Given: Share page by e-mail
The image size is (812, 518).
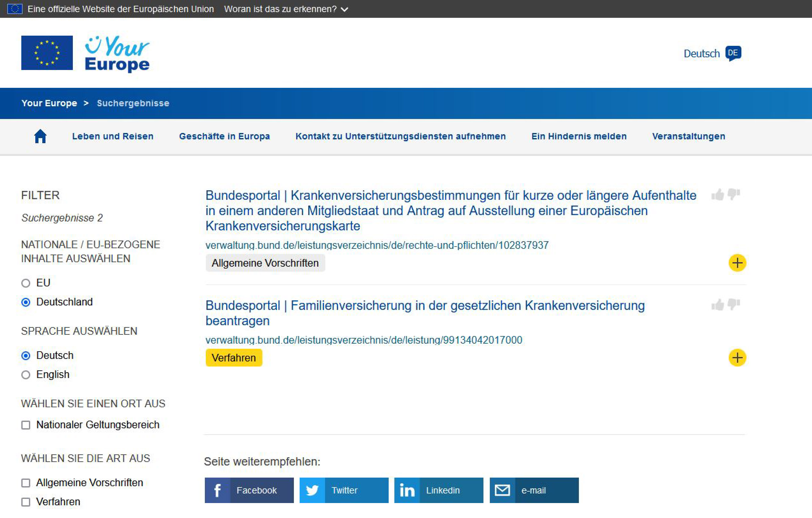Looking at the screenshot, I should (534, 490).
